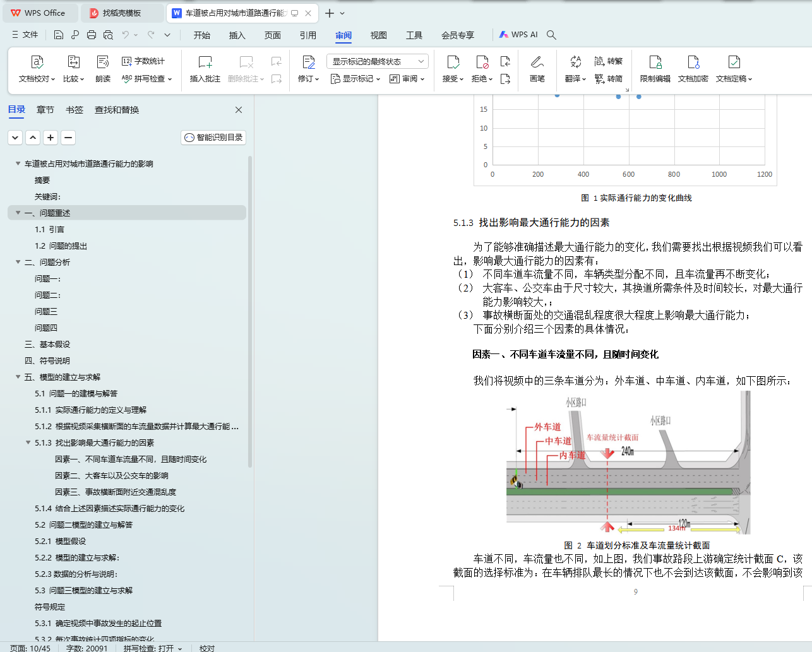
Task: Click the undo arrow icon
Action: click(x=126, y=35)
